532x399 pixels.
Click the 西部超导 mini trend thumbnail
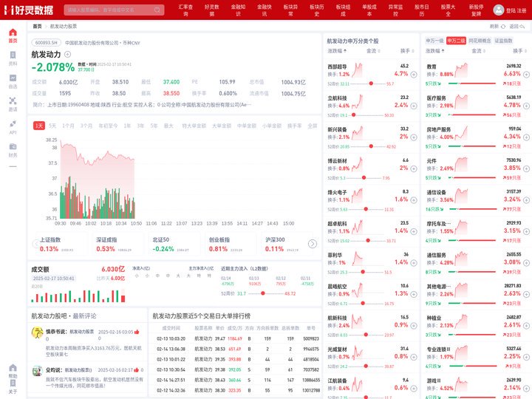(x=357, y=70)
